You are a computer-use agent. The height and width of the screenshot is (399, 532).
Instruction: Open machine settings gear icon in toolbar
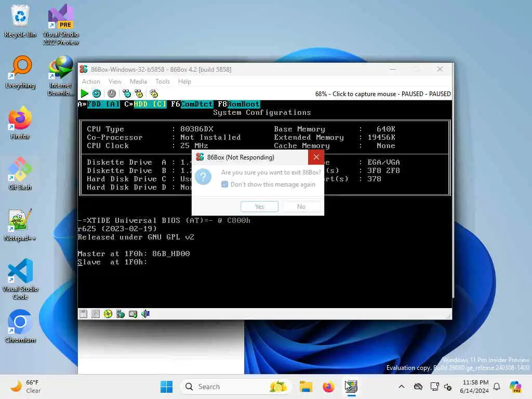coord(154,94)
